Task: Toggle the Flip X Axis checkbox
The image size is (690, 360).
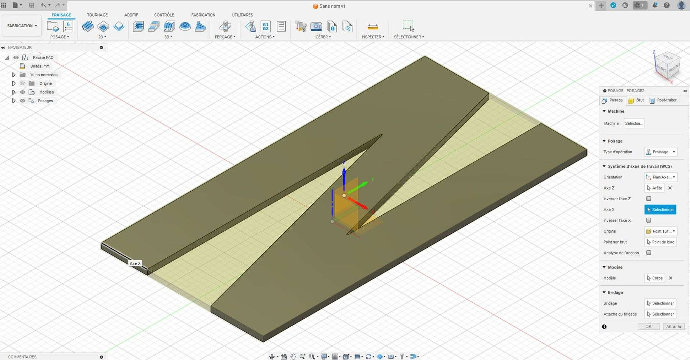Action: 648,220
